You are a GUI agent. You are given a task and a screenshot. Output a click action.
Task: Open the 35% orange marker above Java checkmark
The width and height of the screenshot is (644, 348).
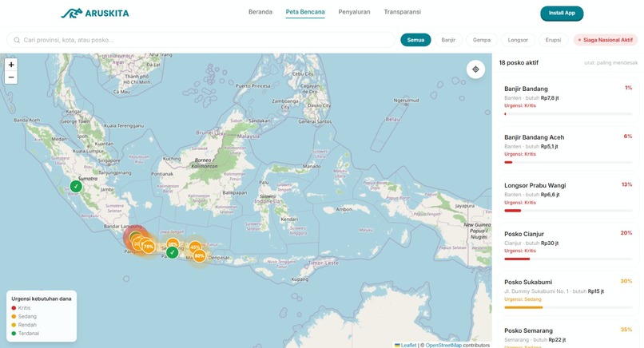pos(173,243)
